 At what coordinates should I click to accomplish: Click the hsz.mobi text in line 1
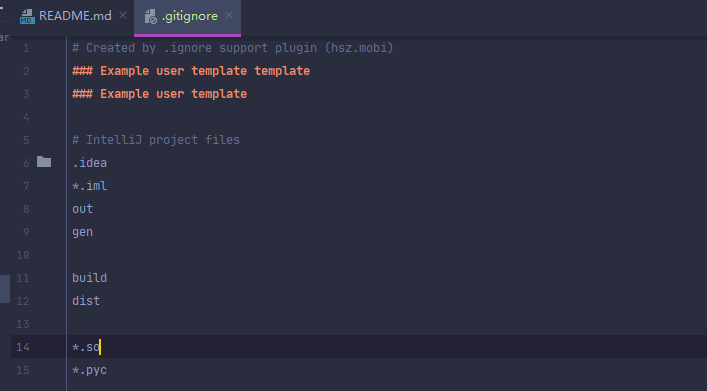358,48
